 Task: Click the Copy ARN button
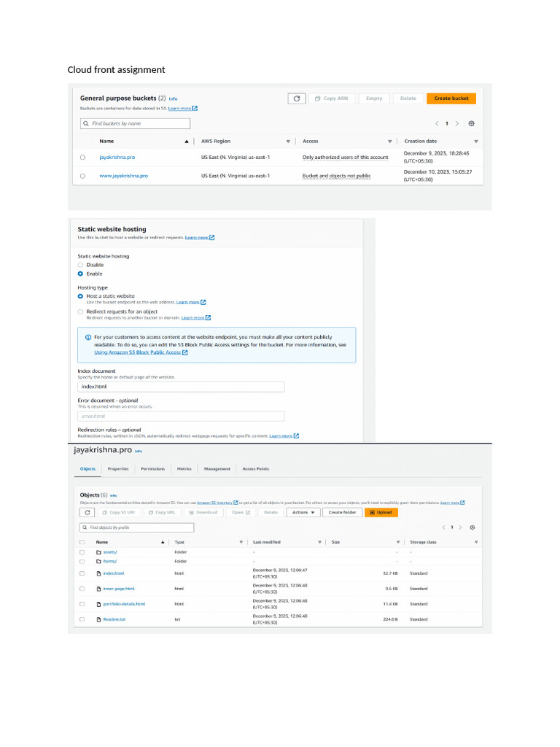click(332, 98)
